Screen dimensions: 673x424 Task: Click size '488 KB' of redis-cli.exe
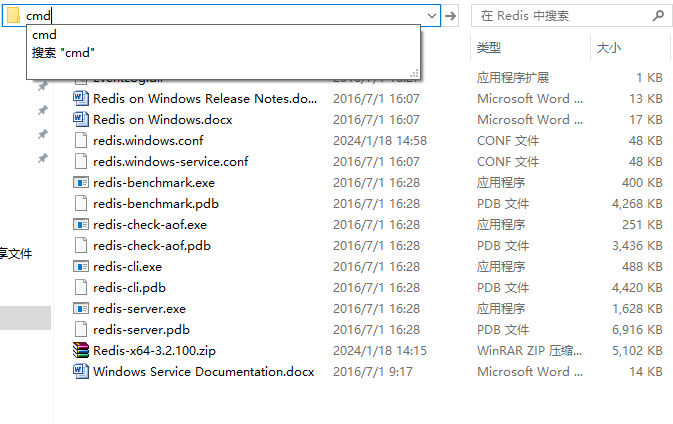click(x=642, y=267)
